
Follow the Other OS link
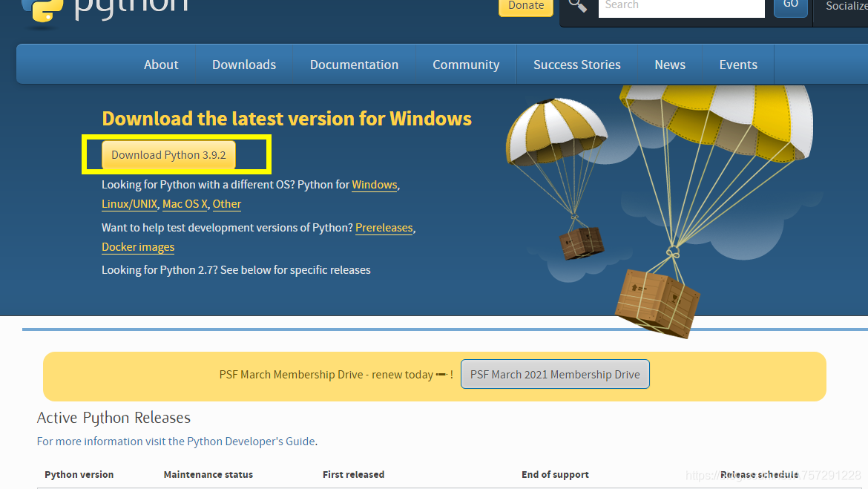coord(227,204)
